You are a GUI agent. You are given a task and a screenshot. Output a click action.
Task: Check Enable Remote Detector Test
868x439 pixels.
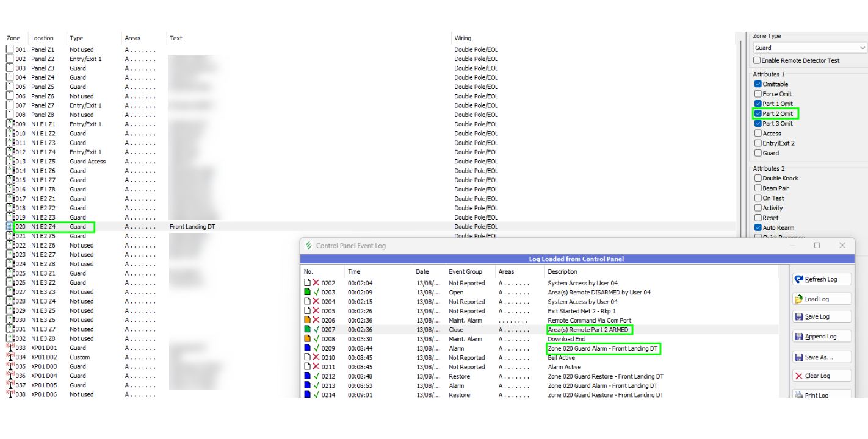pos(757,60)
